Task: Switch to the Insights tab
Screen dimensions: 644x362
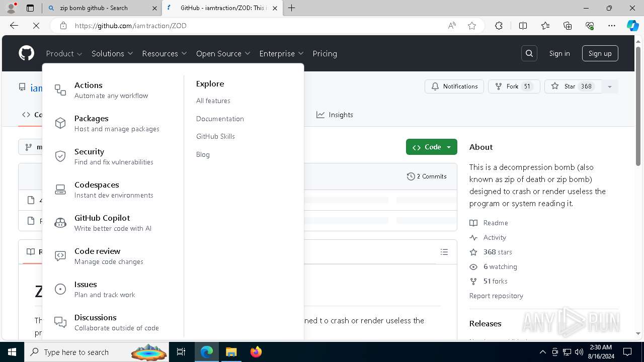Action: tap(335, 115)
